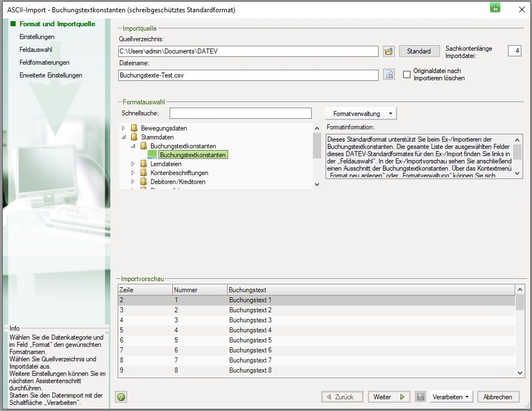Select the Bewegungsdaten tree item

(x=164, y=128)
